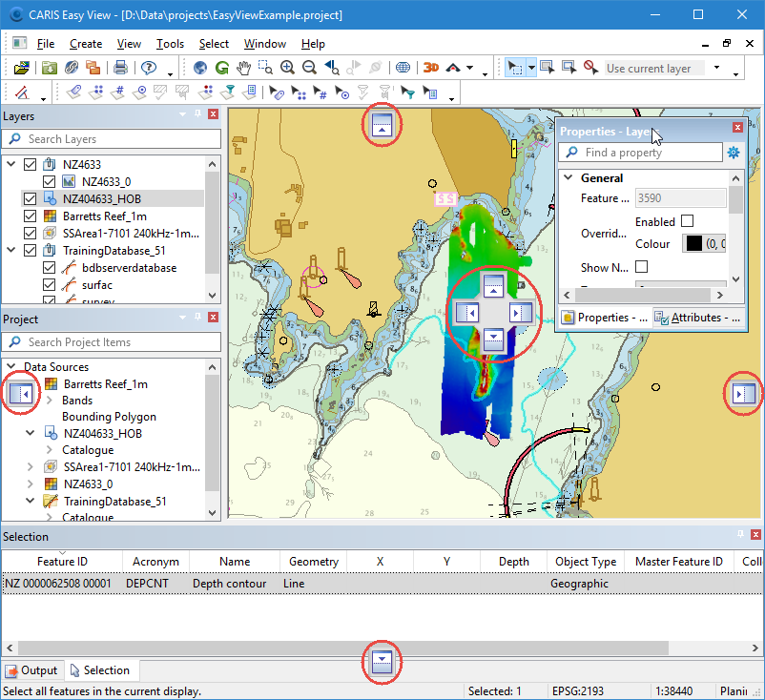
Task: Click the Print icon in the toolbar
Action: coord(120,68)
